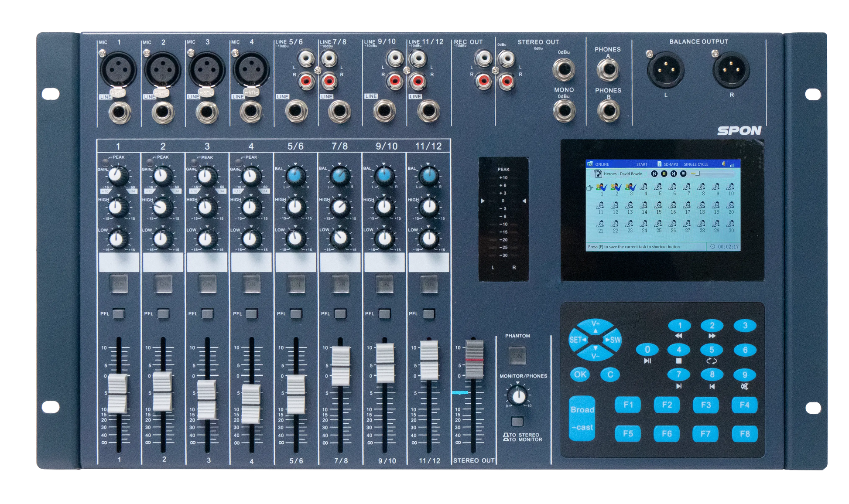Enable PFL on channel 9/10
Viewport: 849px width, 504px height.
point(385,313)
